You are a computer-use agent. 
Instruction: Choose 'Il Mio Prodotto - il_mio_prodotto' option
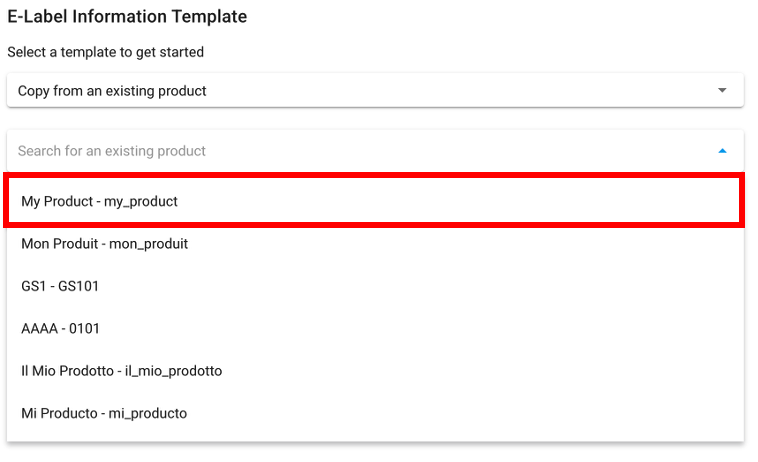click(121, 371)
